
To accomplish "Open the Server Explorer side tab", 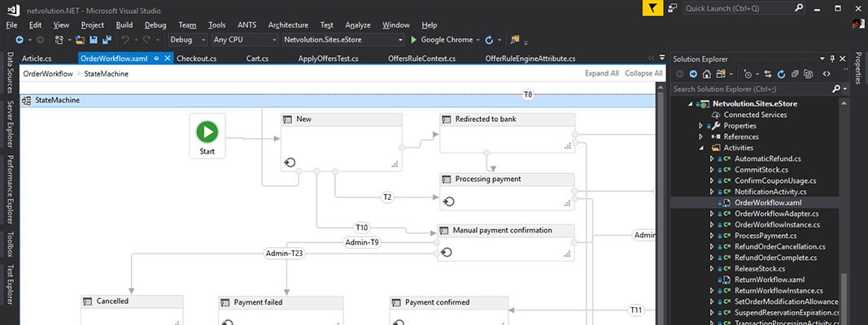I will point(10,124).
